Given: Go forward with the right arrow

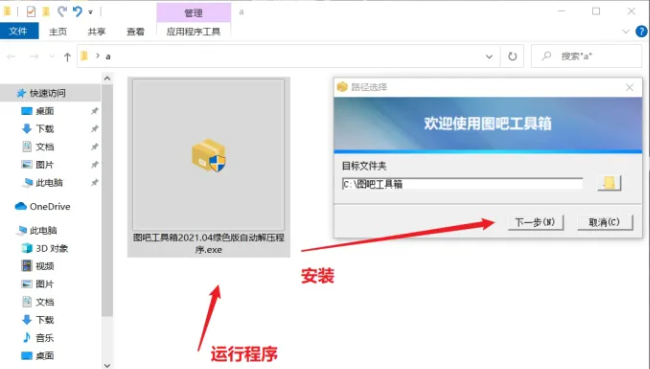Looking at the screenshot, I should coord(34,56).
